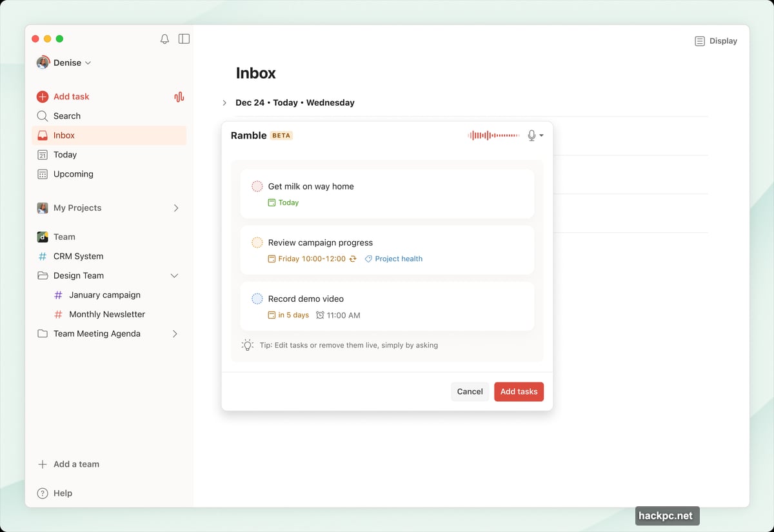Collapse the Design Team project group
Screen dimensions: 774x532
point(174,275)
